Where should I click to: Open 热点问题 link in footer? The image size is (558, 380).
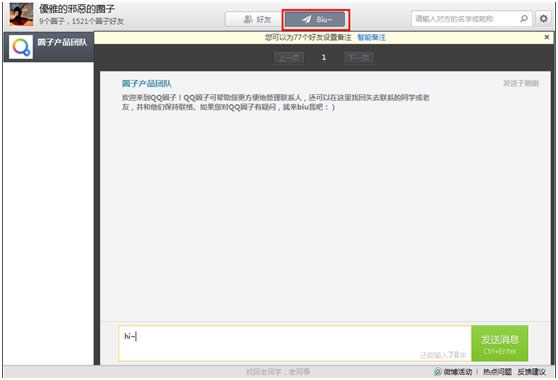point(497,372)
